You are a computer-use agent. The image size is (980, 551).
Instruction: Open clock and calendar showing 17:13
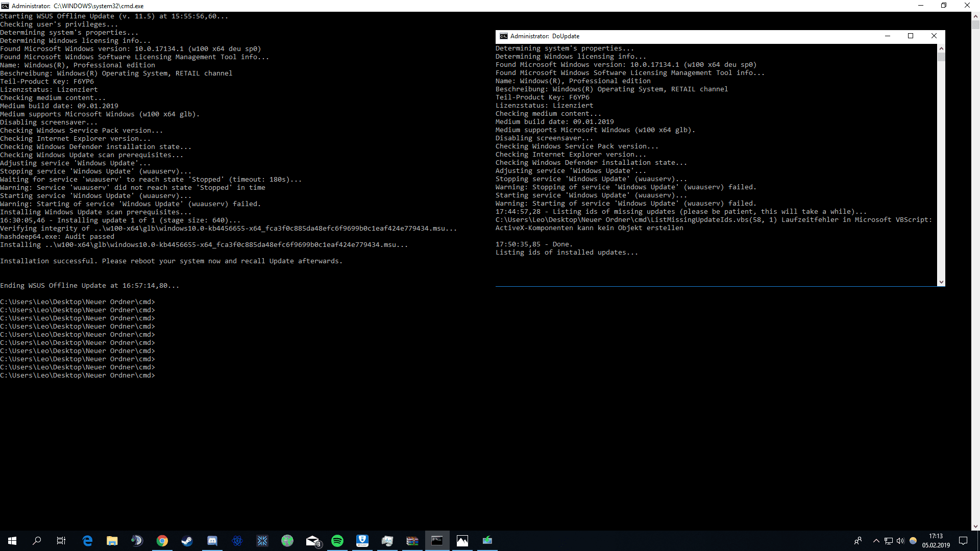click(x=936, y=541)
